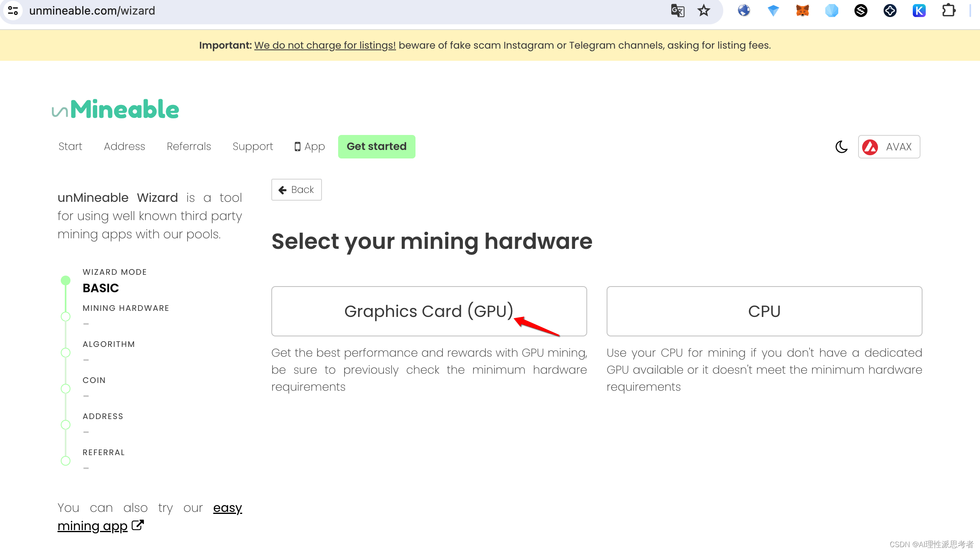Screen dimensions: 980x552
Task: Click the Mining Hardware step marker
Action: (66, 317)
